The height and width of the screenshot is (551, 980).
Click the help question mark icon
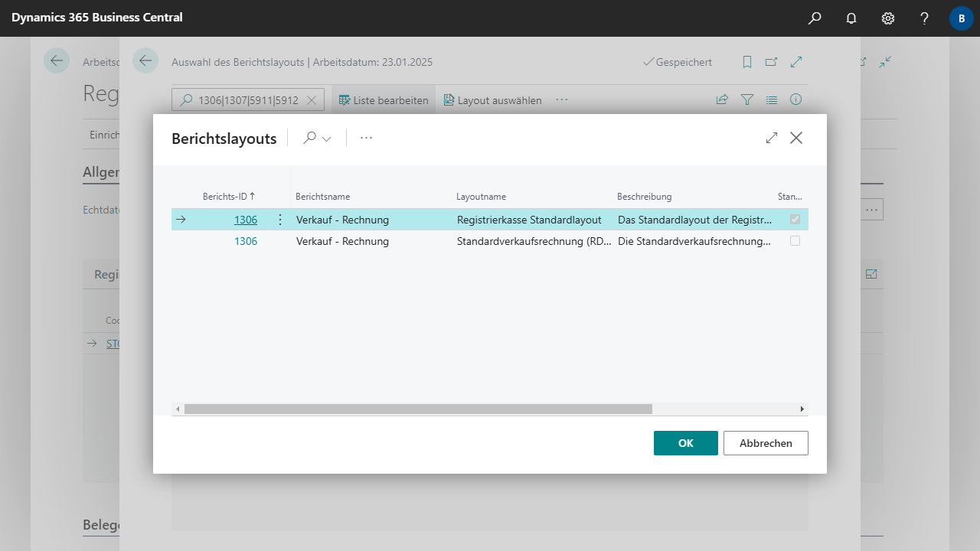925,18
